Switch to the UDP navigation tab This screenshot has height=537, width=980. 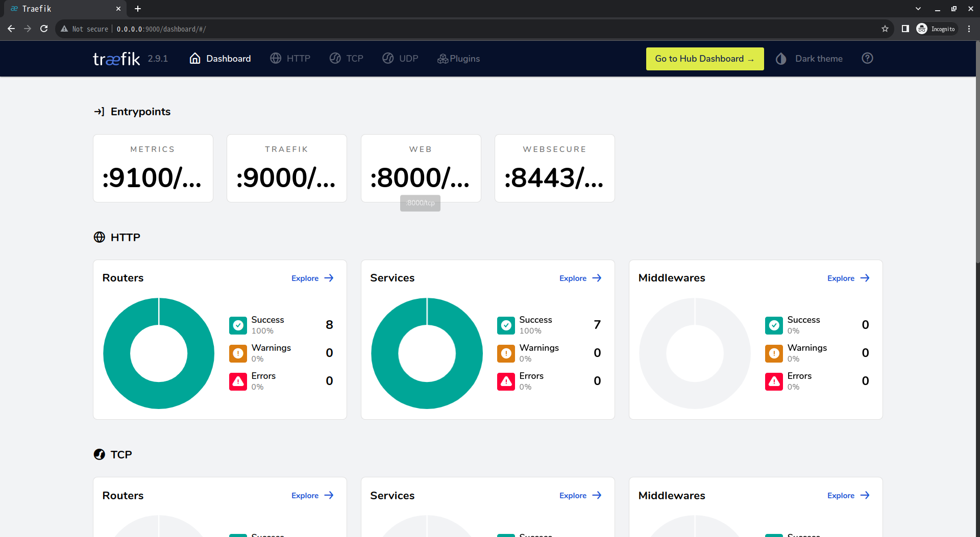(x=400, y=59)
